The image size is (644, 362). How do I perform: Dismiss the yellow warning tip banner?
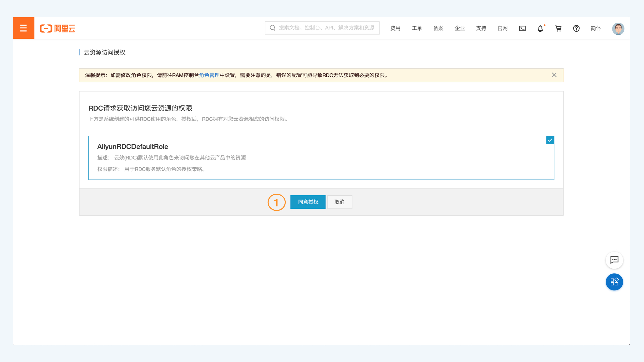554,75
